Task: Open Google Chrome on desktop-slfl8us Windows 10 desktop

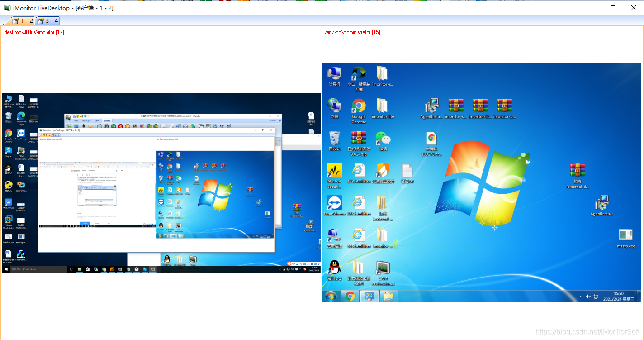Action: tap(8, 135)
